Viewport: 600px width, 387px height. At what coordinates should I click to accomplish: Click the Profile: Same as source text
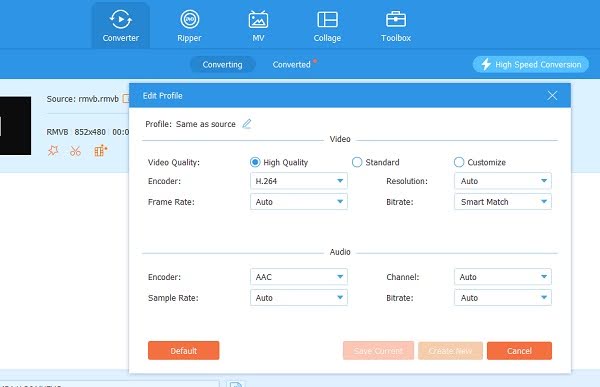click(x=190, y=124)
